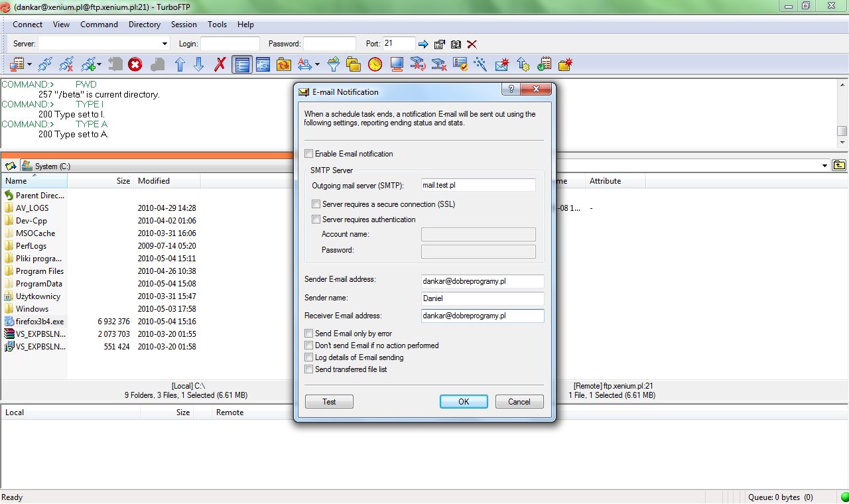The image size is (849, 504).
Task: Check Send transferred file list
Action: 308,369
